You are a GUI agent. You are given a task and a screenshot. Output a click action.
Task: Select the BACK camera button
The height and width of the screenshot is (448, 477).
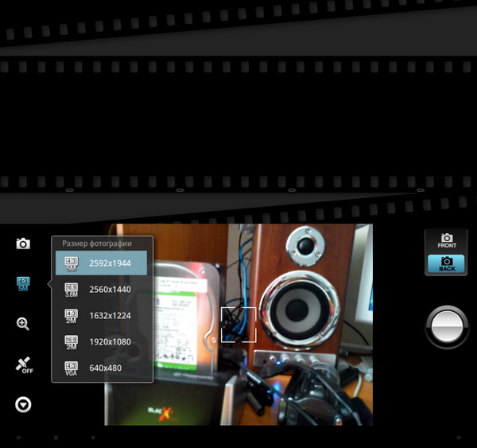tap(446, 264)
